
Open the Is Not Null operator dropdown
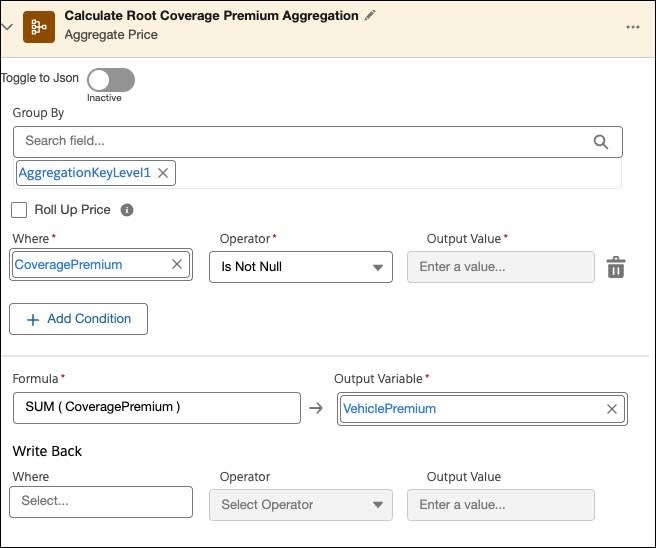tap(301, 267)
